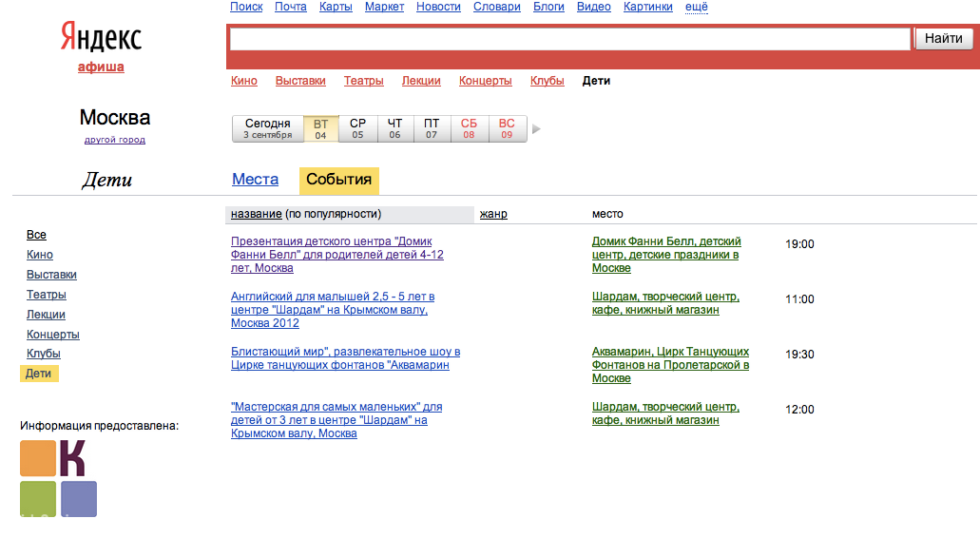Image resolution: width=980 pixels, height=538 pixels.
Task: Open Новости in the top bar
Action: [438, 7]
